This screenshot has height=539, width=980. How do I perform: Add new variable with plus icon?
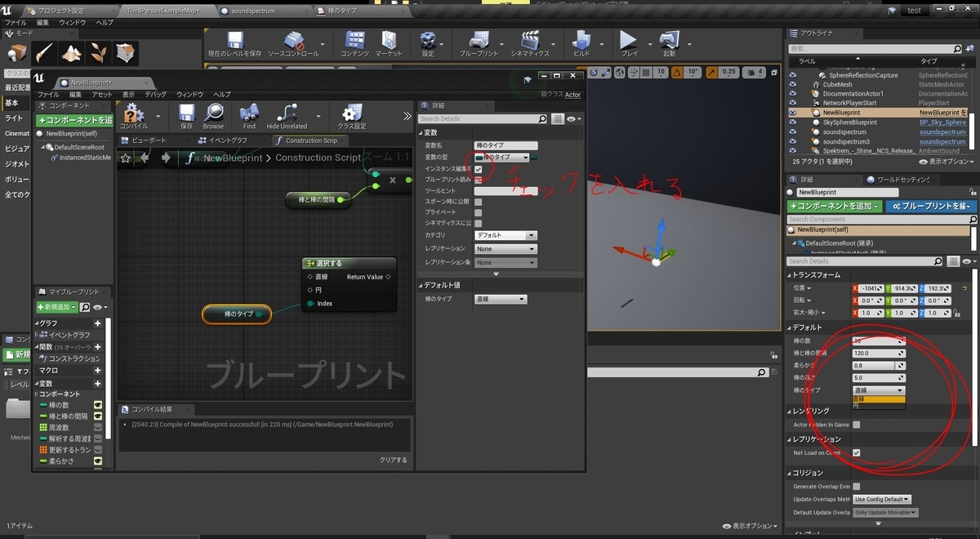(98, 383)
